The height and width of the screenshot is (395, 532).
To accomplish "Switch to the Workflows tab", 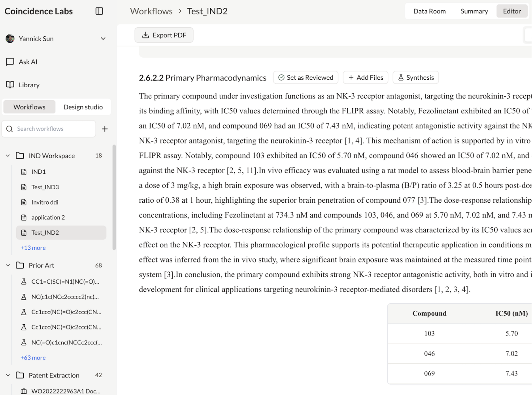I will (x=29, y=107).
